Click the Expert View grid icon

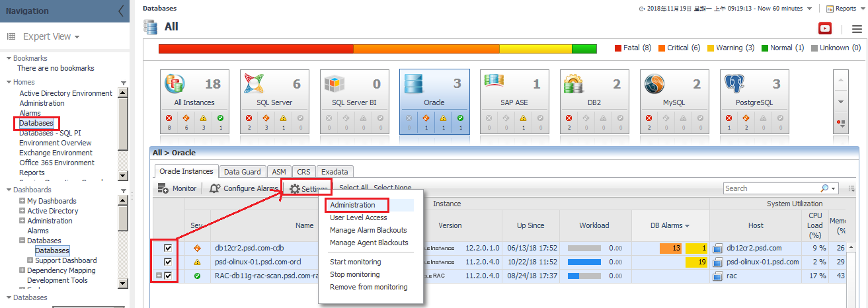pos(11,37)
